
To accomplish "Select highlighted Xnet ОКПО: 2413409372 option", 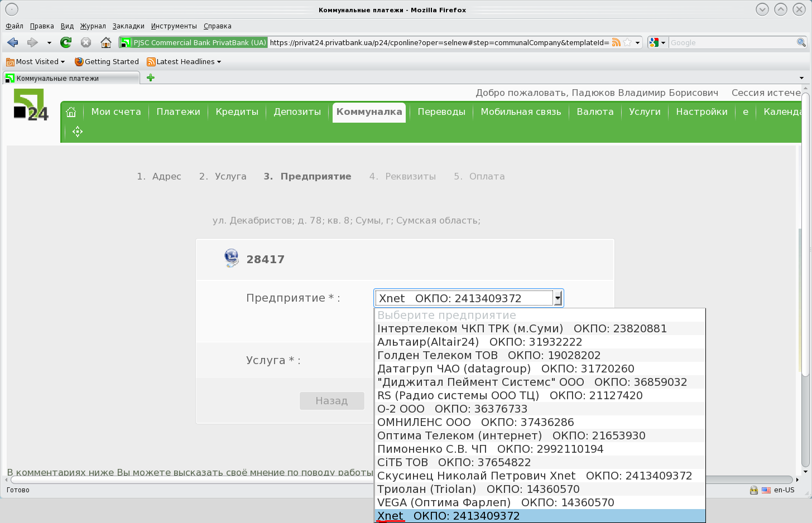I will 540,516.
